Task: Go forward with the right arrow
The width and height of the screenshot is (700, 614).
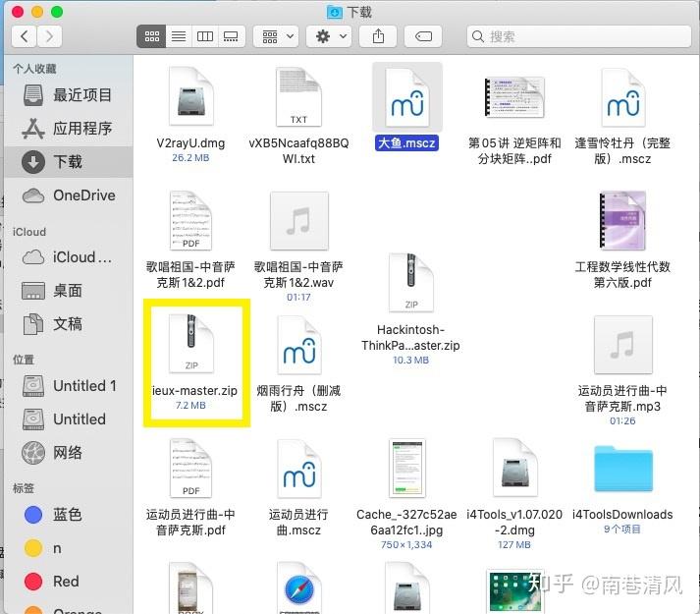Action: 49,36
